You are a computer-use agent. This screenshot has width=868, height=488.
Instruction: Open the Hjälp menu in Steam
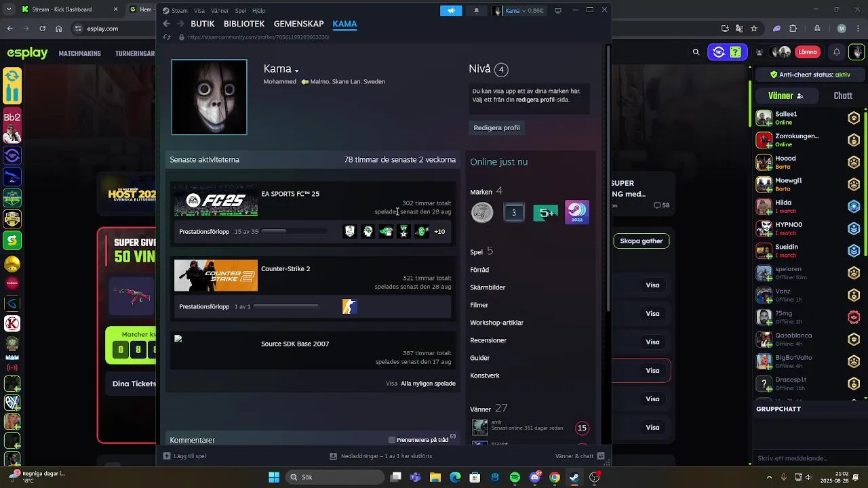[259, 11]
